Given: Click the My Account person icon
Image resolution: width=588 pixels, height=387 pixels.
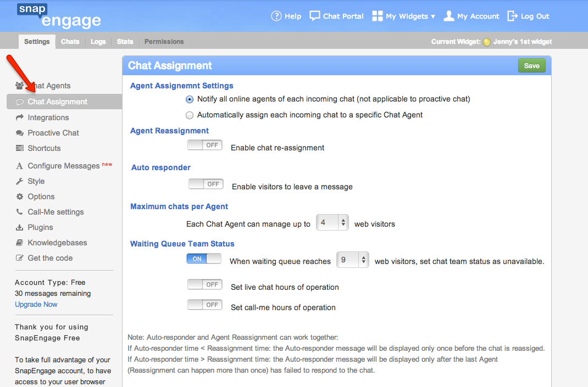Looking at the screenshot, I should [449, 16].
